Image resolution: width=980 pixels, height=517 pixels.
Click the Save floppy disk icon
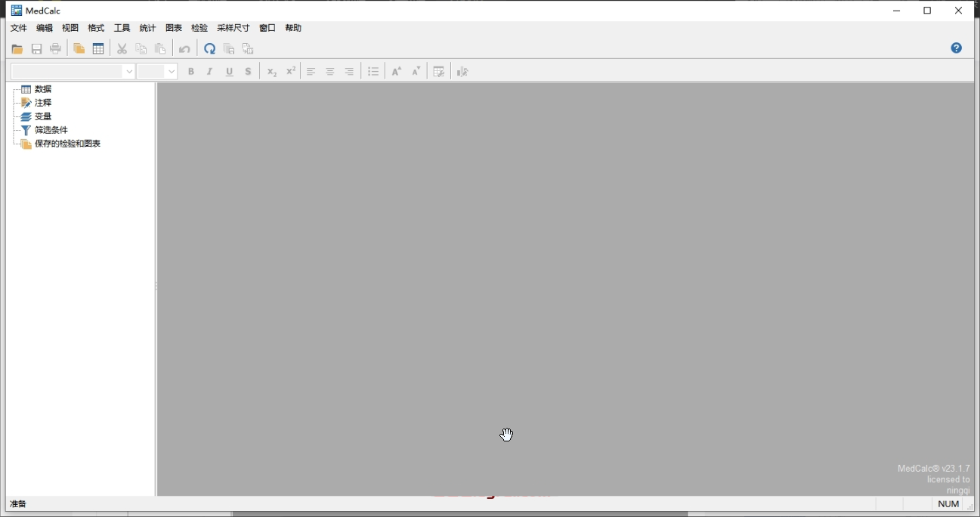pyautogui.click(x=36, y=49)
